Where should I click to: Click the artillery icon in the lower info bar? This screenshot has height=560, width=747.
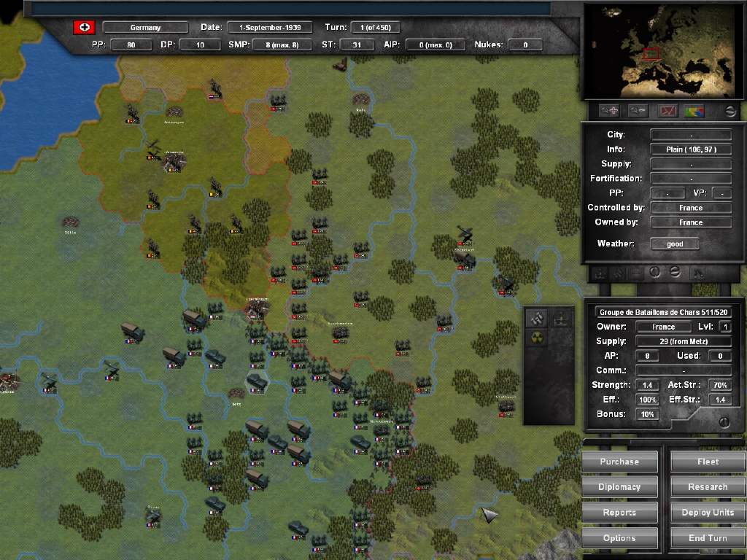600,274
